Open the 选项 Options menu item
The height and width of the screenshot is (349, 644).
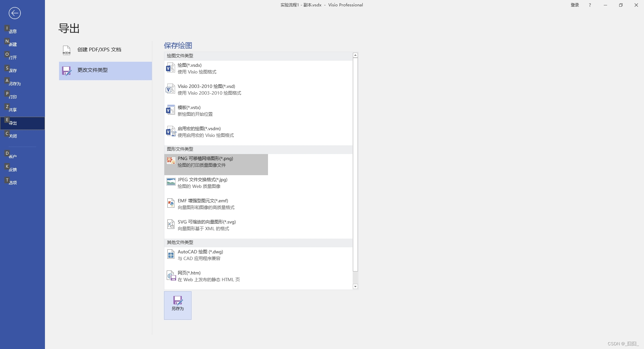click(x=22, y=183)
